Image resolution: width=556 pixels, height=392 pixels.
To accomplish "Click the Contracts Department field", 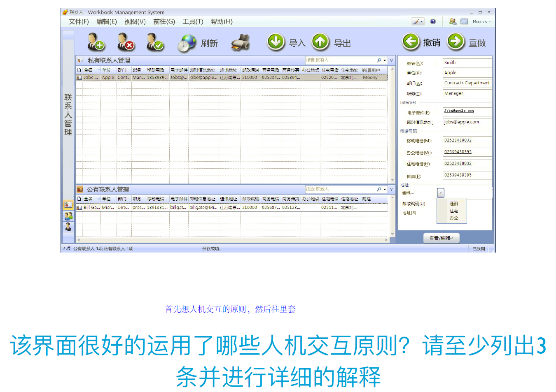I will (467, 83).
